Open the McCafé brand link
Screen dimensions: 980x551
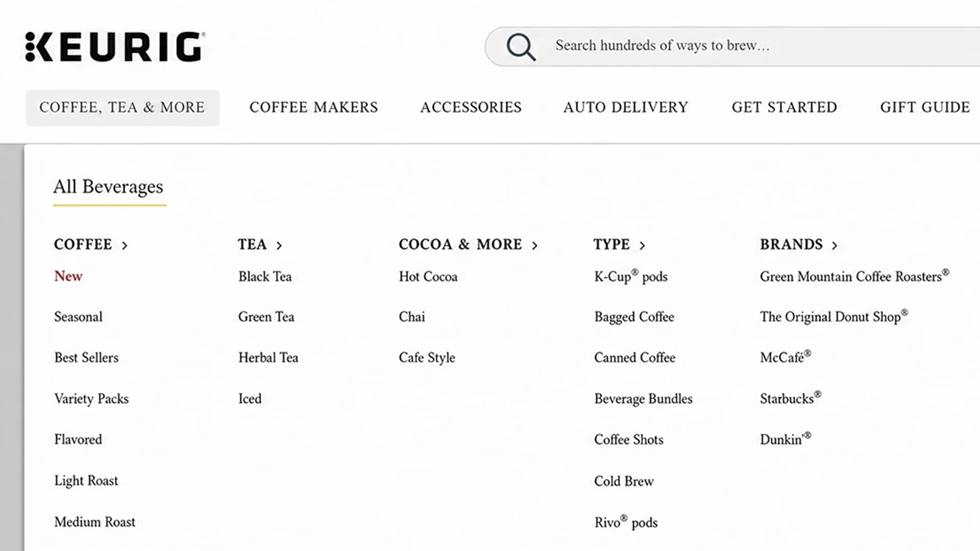click(x=786, y=357)
